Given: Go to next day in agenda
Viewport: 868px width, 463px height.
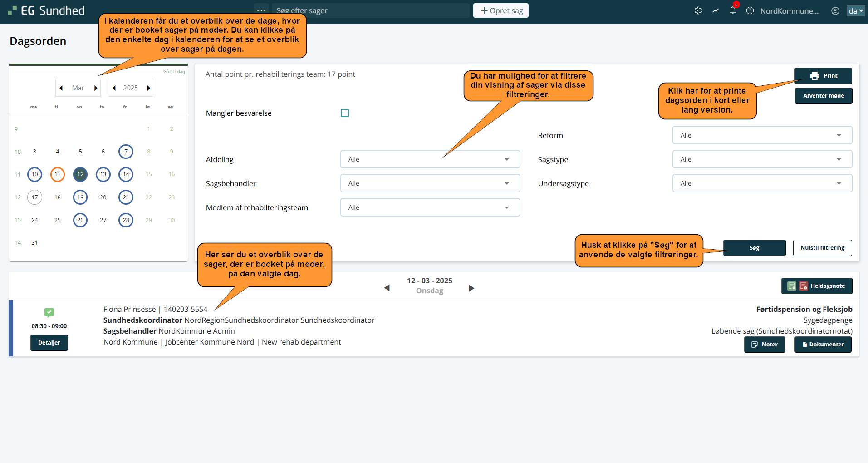Looking at the screenshot, I should [x=471, y=288].
